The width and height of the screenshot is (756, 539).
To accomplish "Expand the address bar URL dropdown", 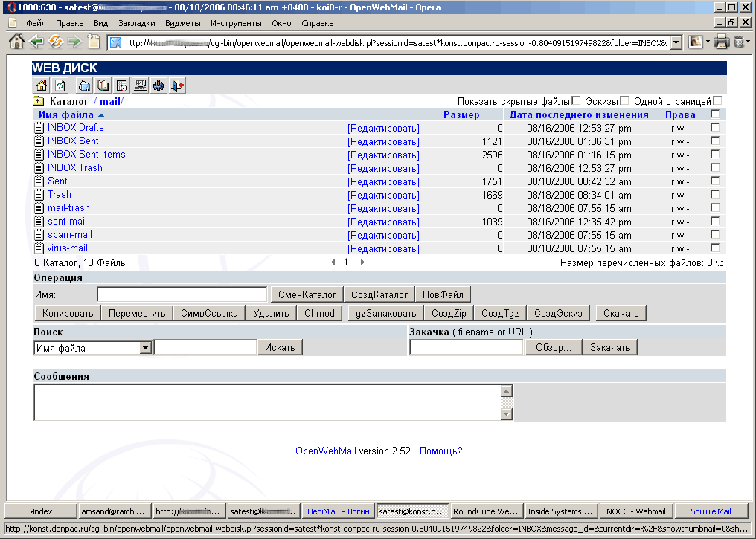I will point(676,42).
